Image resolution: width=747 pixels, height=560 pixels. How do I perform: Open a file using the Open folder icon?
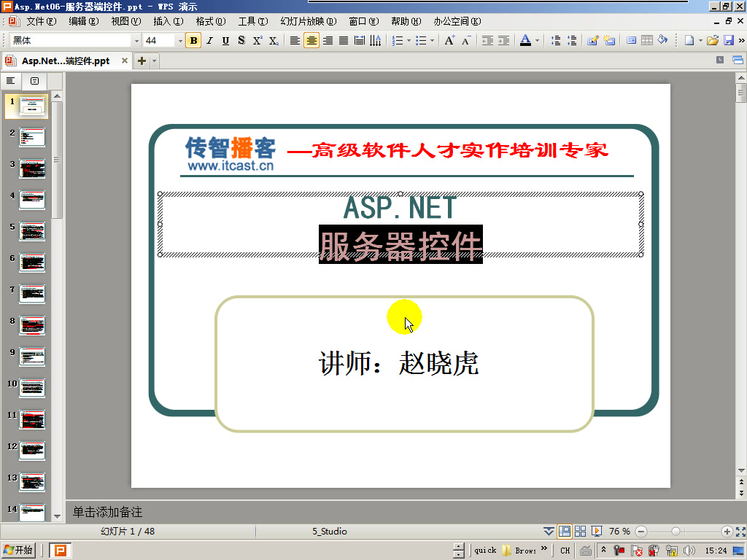[x=713, y=40]
